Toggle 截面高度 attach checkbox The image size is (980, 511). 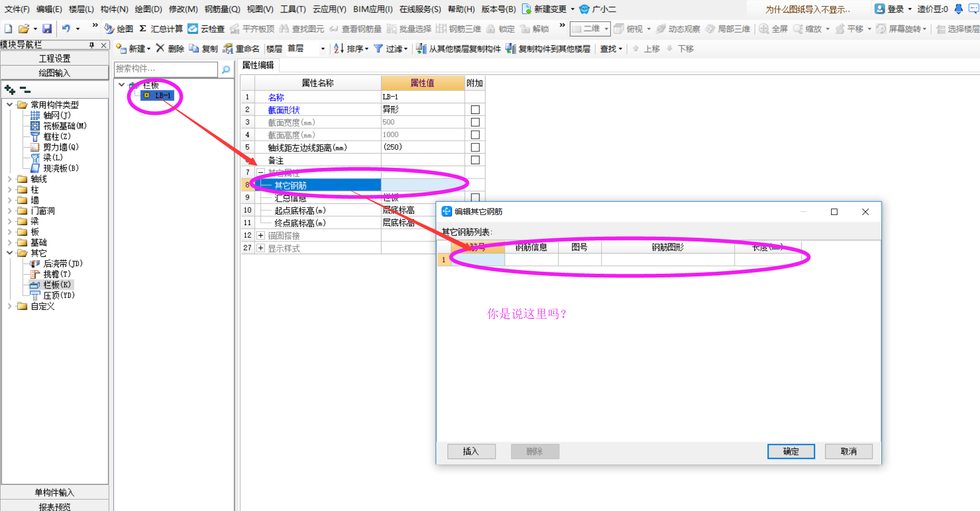click(475, 135)
